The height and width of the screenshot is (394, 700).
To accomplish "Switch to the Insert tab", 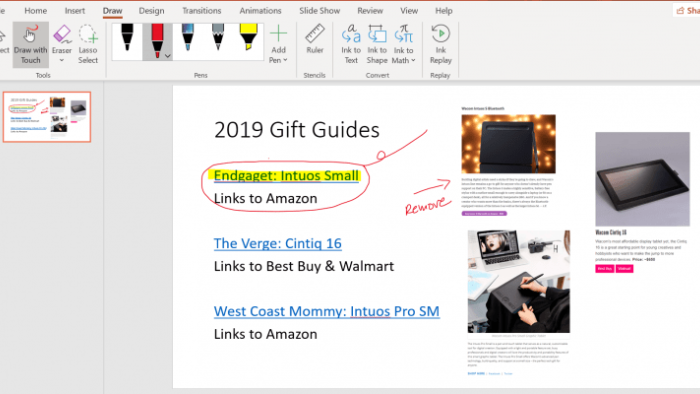I will tap(75, 11).
